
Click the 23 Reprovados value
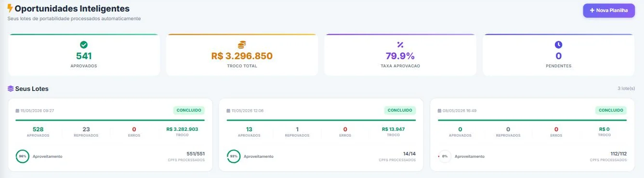(86, 129)
